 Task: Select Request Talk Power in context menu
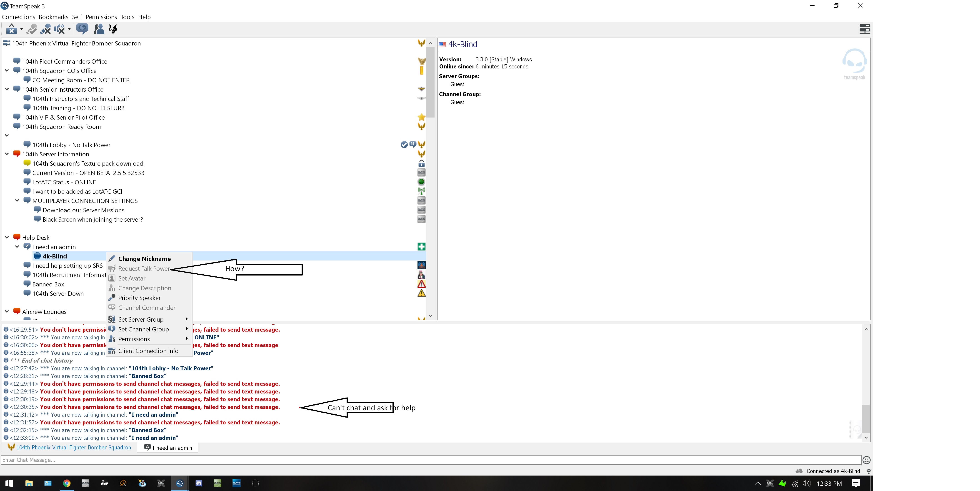[x=149, y=269]
